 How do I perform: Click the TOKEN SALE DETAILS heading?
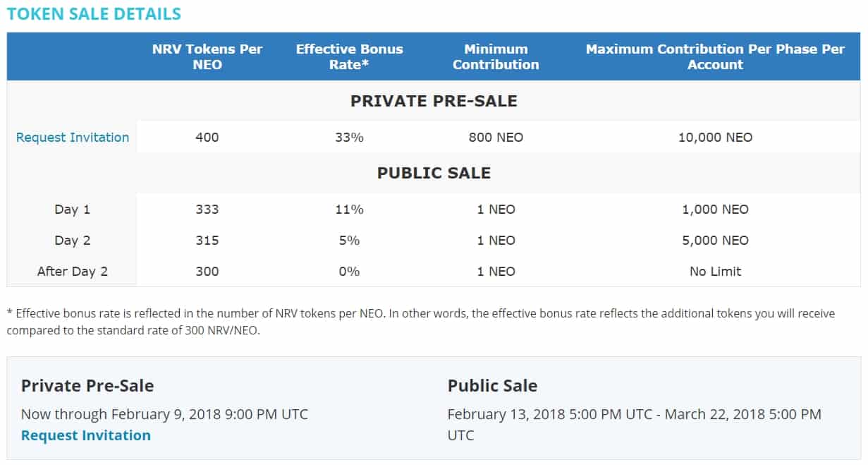94,13
